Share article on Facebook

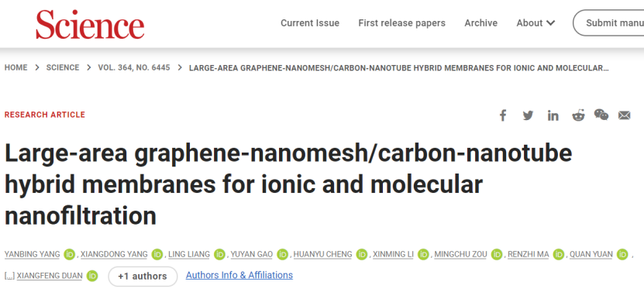[x=503, y=116]
